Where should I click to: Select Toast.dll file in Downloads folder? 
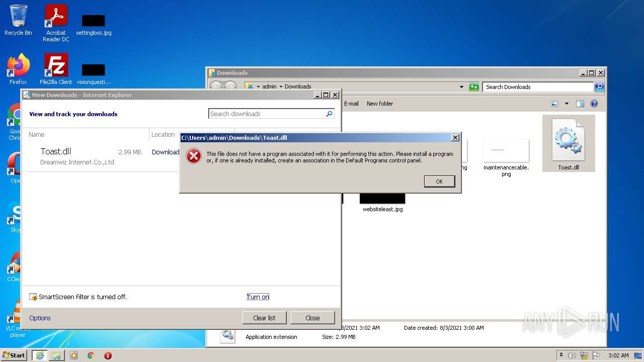pyautogui.click(x=569, y=144)
